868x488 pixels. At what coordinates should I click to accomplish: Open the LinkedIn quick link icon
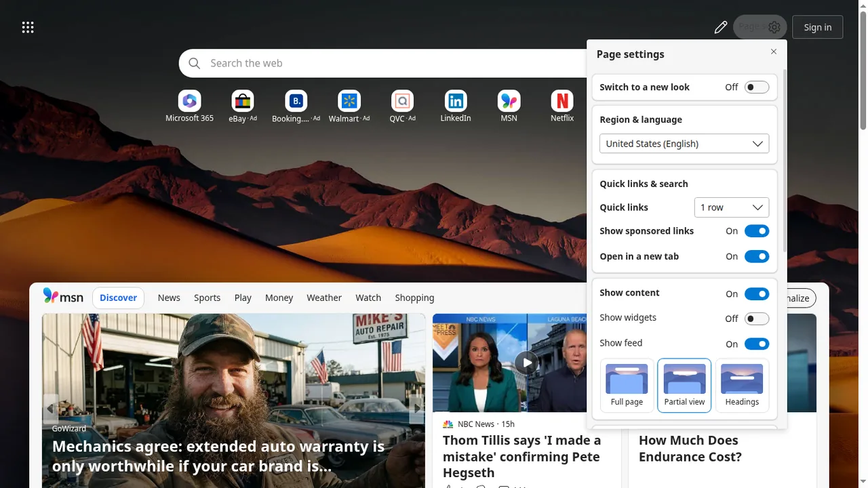456,101
